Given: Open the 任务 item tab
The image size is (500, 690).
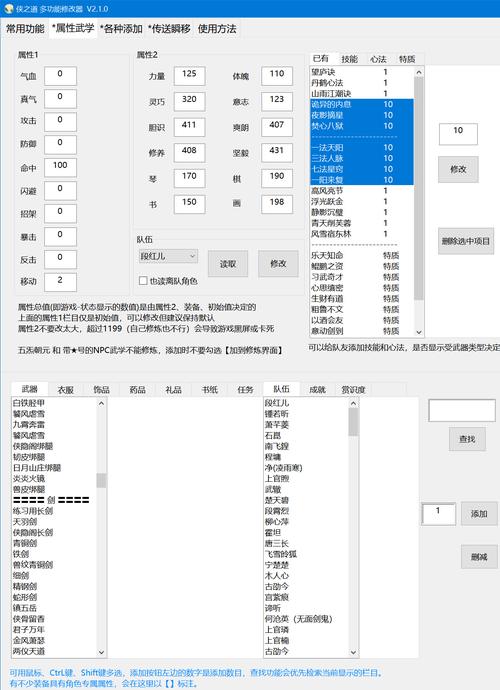Looking at the screenshot, I should click(245, 389).
